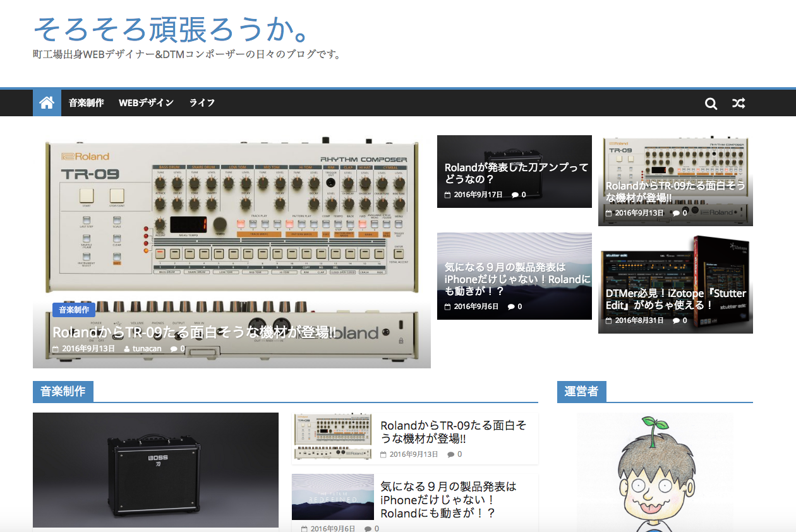The image size is (796, 532).
Task: Click the random post shuffle icon
Action: 738,103
